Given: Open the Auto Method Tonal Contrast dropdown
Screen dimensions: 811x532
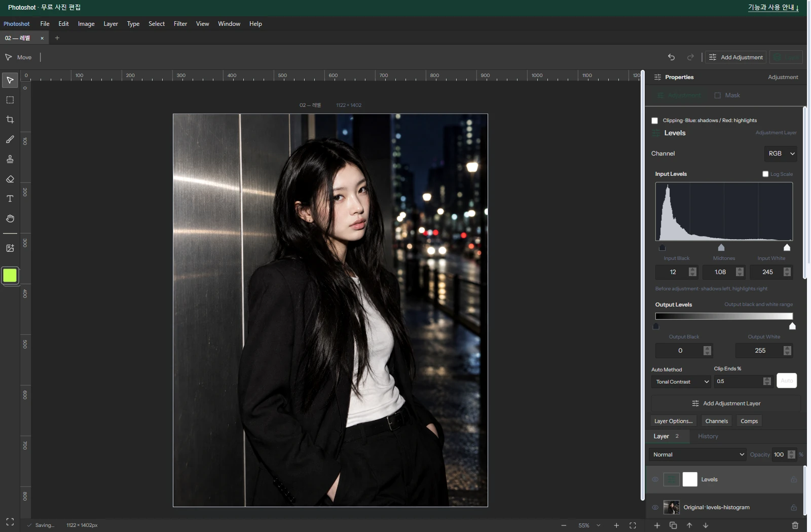Looking at the screenshot, I should click(x=681, y=382).
